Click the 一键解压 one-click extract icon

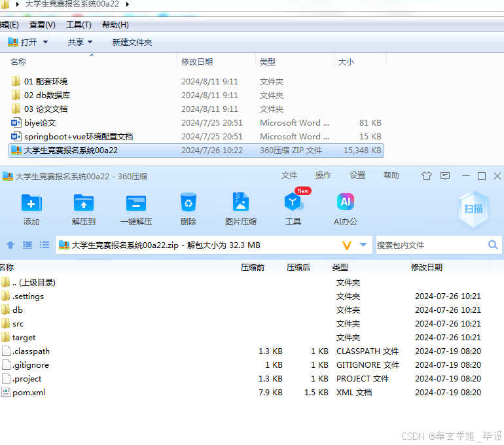pyautogui.click(x=136, y=203)
